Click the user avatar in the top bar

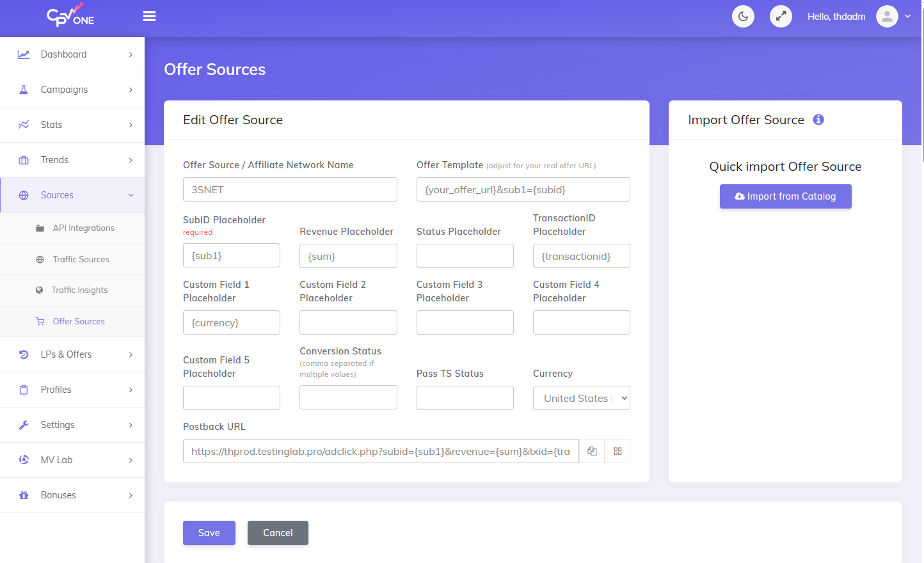[887, 16]
